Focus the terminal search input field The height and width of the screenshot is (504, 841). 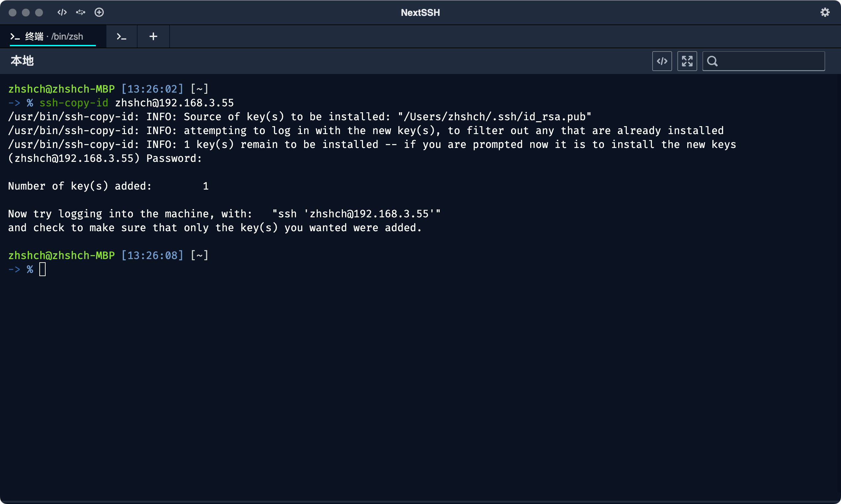coord(764,61)
